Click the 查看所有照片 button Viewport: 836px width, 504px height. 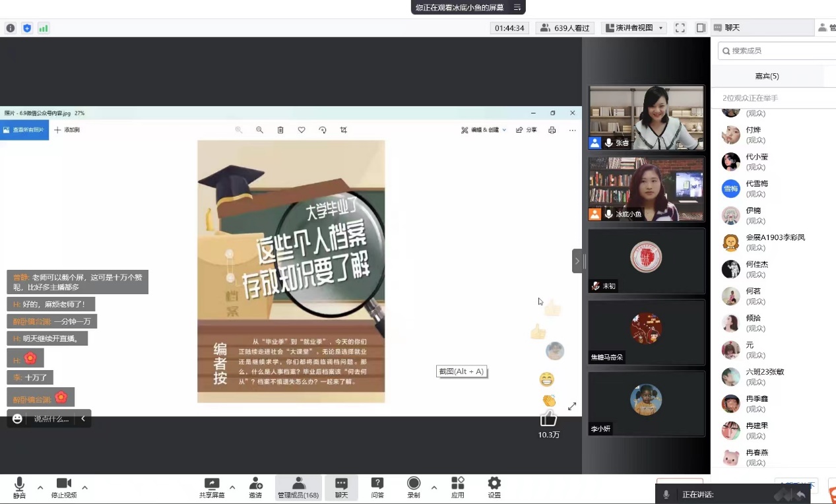click(x=24, y=130)
